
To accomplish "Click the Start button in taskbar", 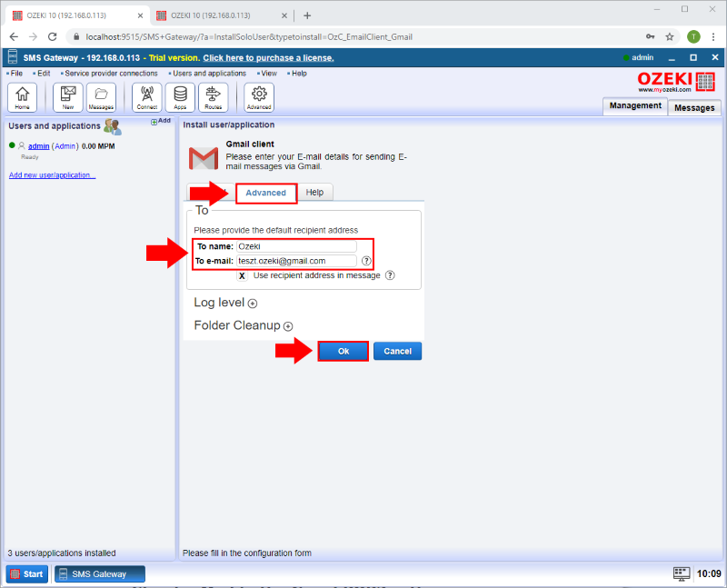I will pos(27,573).
